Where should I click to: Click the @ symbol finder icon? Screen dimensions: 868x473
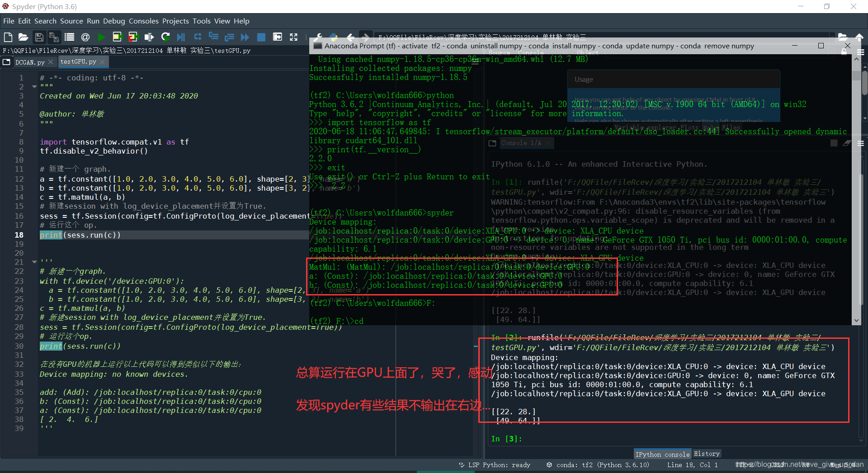tap(85, 37)
